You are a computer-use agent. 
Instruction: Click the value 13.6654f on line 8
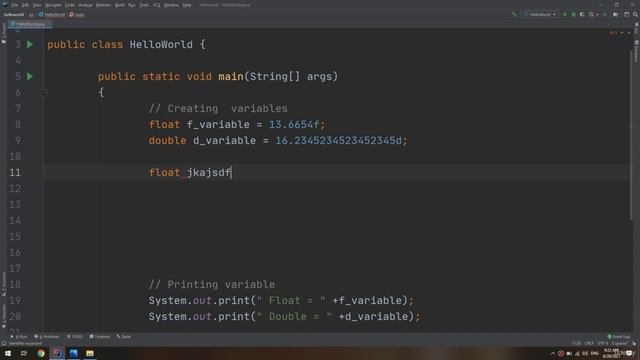click(x=294, y=124)
